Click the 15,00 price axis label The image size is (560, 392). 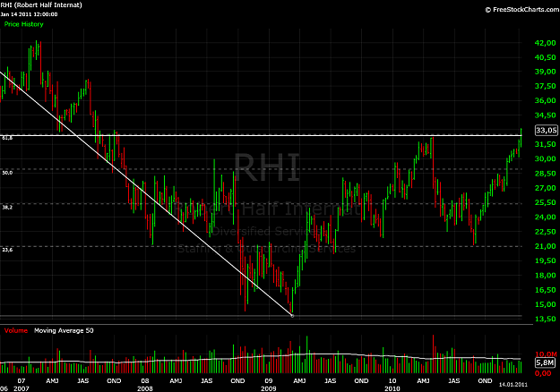pos(545,304)
